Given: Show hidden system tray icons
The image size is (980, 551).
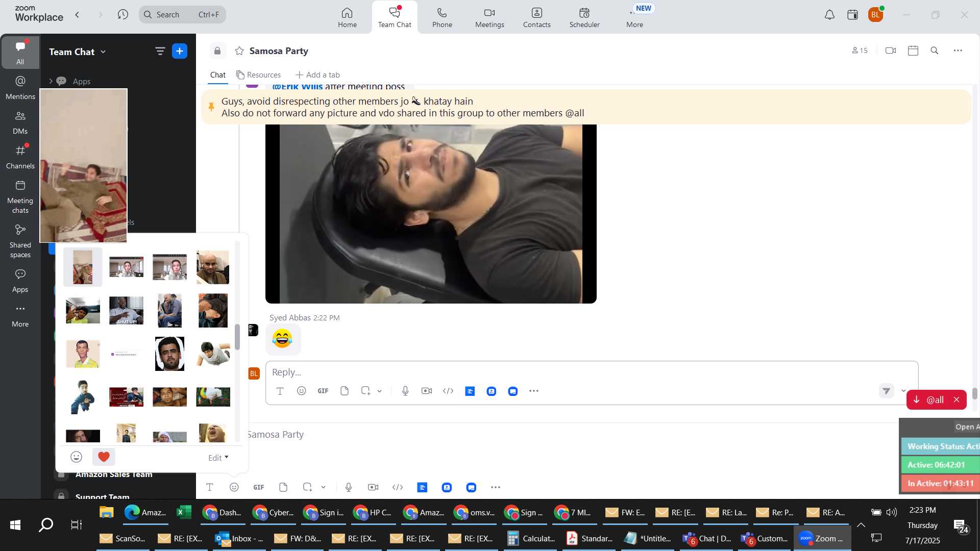Looking at the screenshot, I should click(x=861, y=525).
